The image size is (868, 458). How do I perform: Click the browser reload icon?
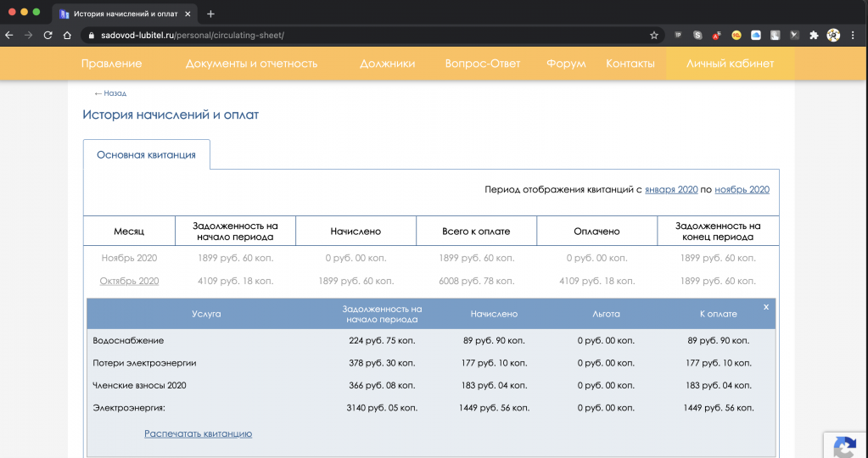point(48,36)
